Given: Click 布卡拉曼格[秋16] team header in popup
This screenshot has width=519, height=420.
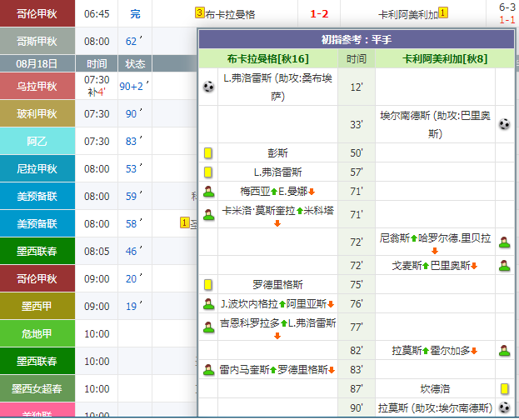Looking at the screenshot, I should [x=267, y=59].
